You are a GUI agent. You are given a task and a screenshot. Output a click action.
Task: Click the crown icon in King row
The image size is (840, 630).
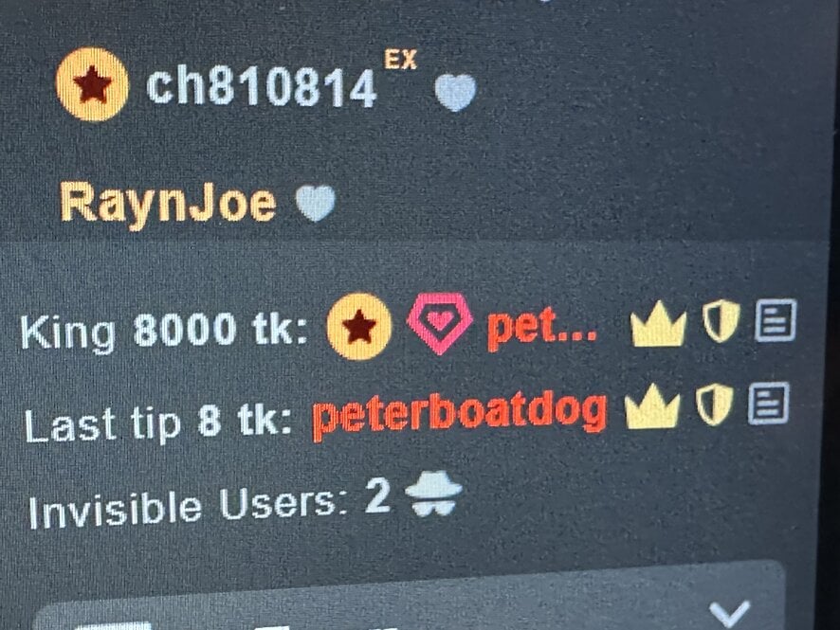point(658,323)
